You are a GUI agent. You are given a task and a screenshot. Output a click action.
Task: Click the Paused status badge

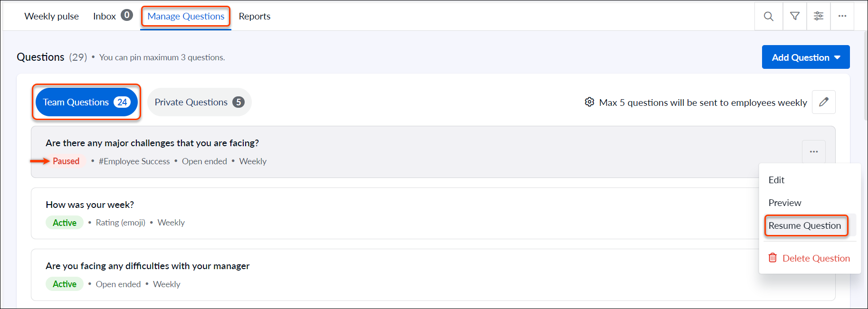tap(66, 161)
